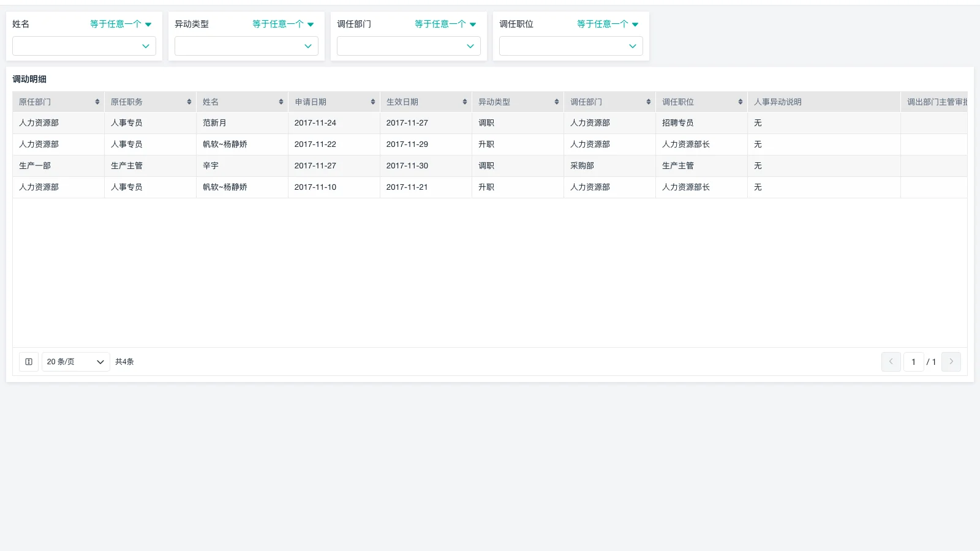
Task: Expand the 调任职位 filter dropdown
Action: click(x=570, y=46)
